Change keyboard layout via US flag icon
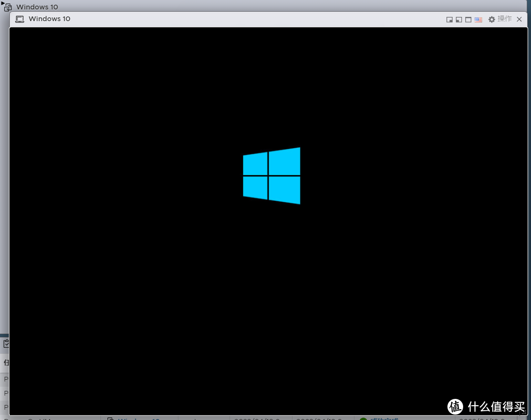Image resolution: width=531 pixels, height=420 pixels. pyautogui.click(x=478, y=20)
